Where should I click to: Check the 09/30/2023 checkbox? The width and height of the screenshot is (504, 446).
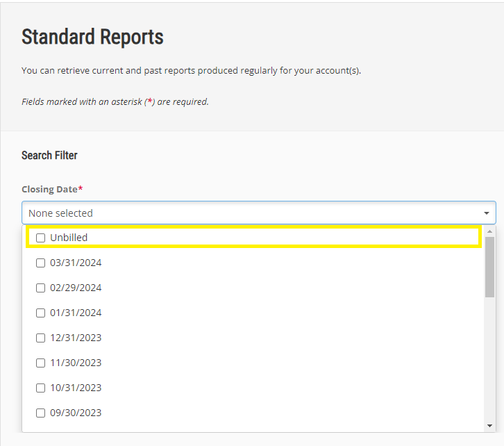[40, 413]
